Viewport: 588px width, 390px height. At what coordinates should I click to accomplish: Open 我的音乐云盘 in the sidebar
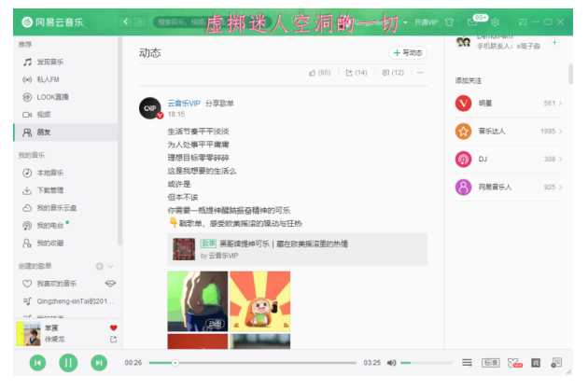pyautogui.click(x=65, y=208)
